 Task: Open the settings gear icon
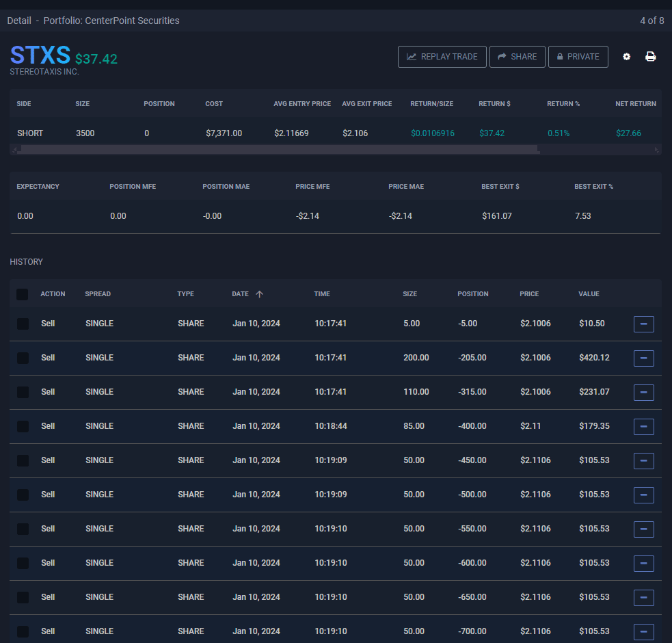tap(626, 57)
